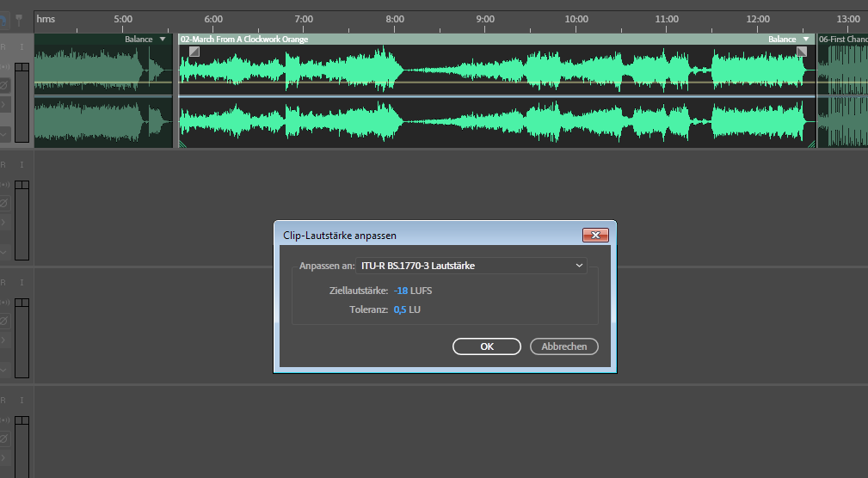The image size is (868, 478).
Task: Click the Abbrechen button
Action: click(x=564, y=346)
